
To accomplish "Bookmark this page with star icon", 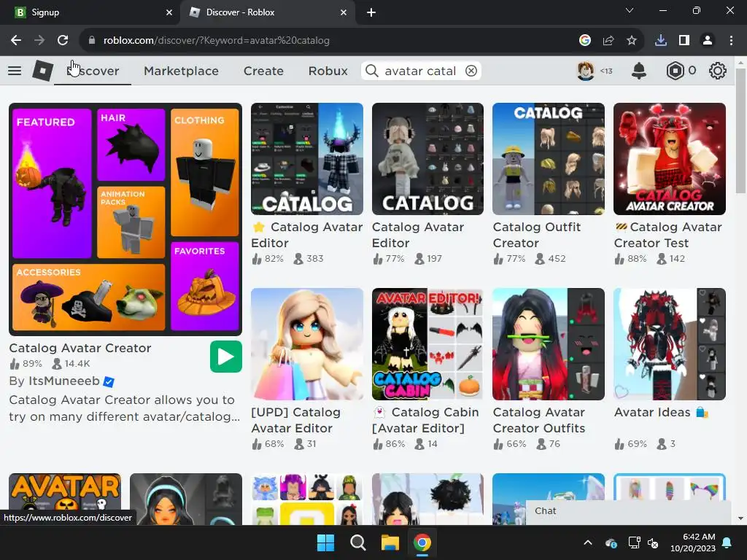I will click(x=632, y=41).
